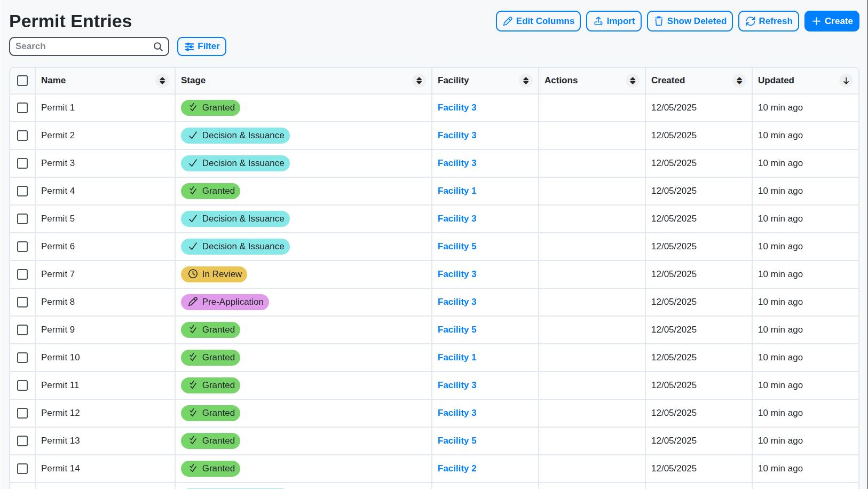
Task: Open the Facility 5 link for Permit 9
Action: coord(457,329)
